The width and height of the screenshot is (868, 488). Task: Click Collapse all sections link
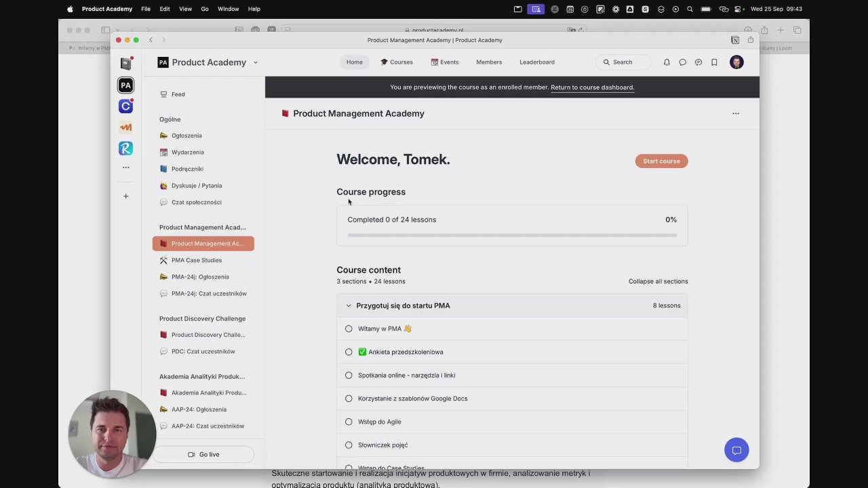(658, 281)
